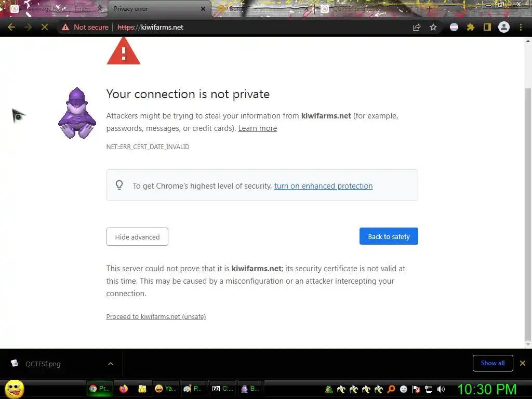Close the downloads bar
The width and height of the screenshot is (532, 399).
(523, 363)
